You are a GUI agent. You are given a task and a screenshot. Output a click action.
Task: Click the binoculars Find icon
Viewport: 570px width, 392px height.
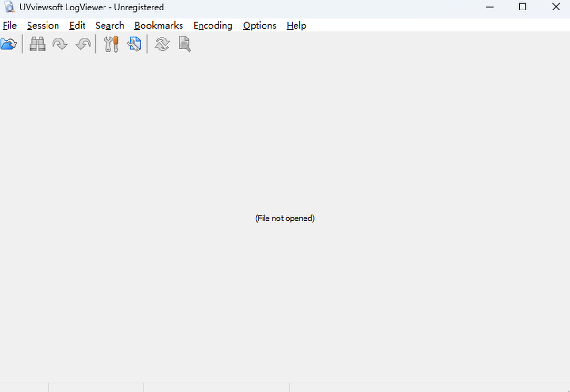click(38, 44)
